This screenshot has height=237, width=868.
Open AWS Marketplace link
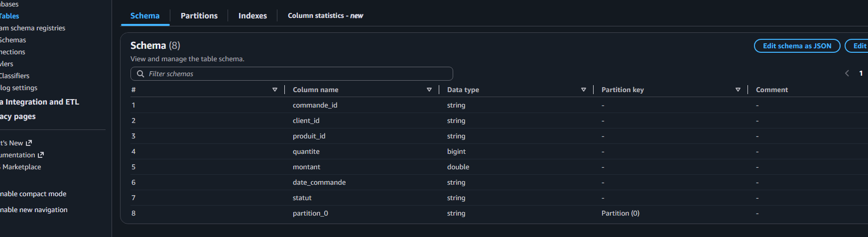(20, 167)
